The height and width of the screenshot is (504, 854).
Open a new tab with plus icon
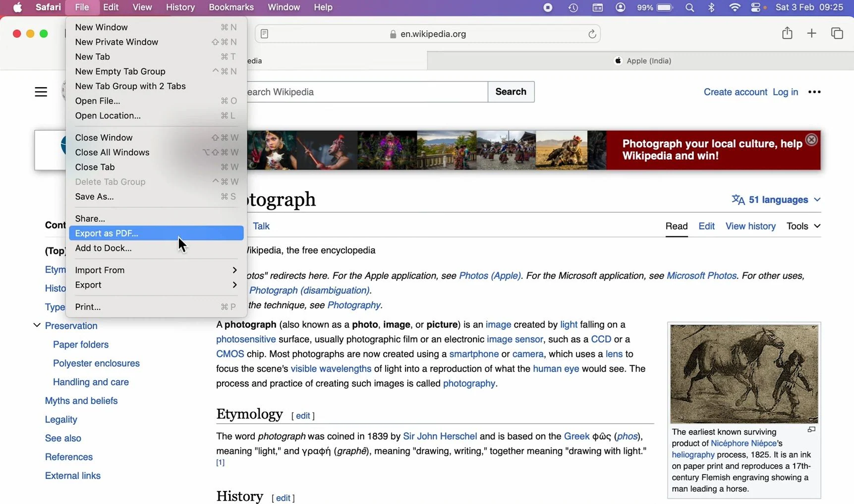811,33
